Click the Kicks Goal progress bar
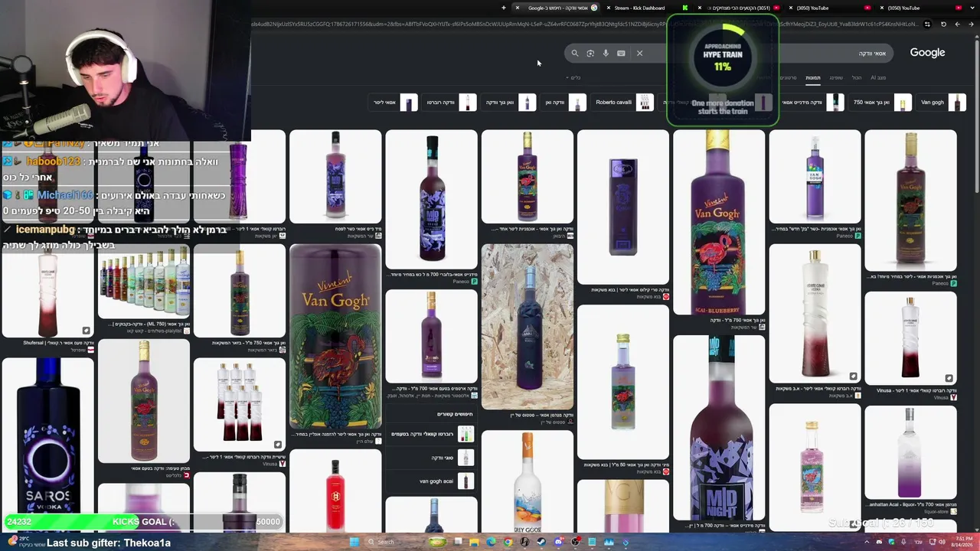 click(142, 522)
